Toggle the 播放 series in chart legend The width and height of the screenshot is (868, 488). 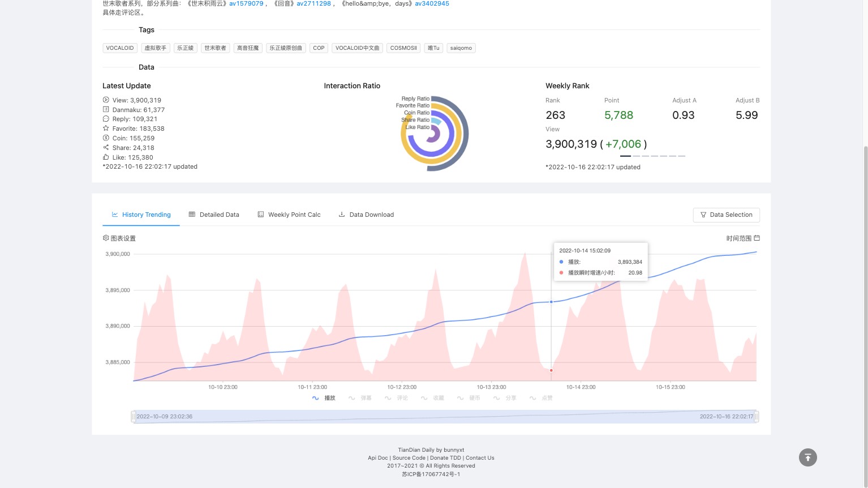tap(324, 398)
